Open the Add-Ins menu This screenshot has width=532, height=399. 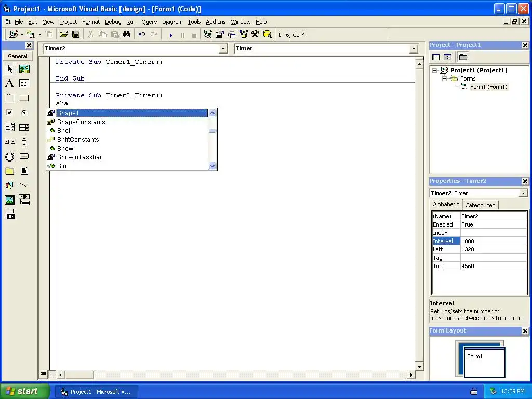coord(216,22)
